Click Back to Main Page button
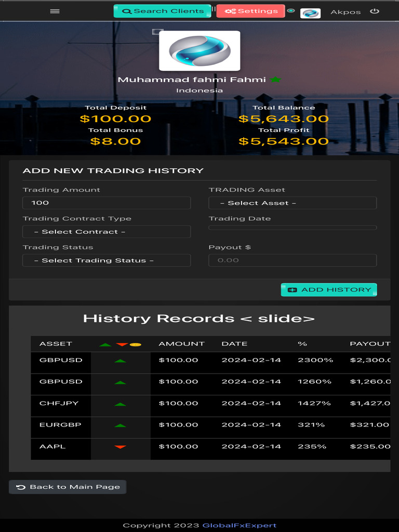 (68, 487)
